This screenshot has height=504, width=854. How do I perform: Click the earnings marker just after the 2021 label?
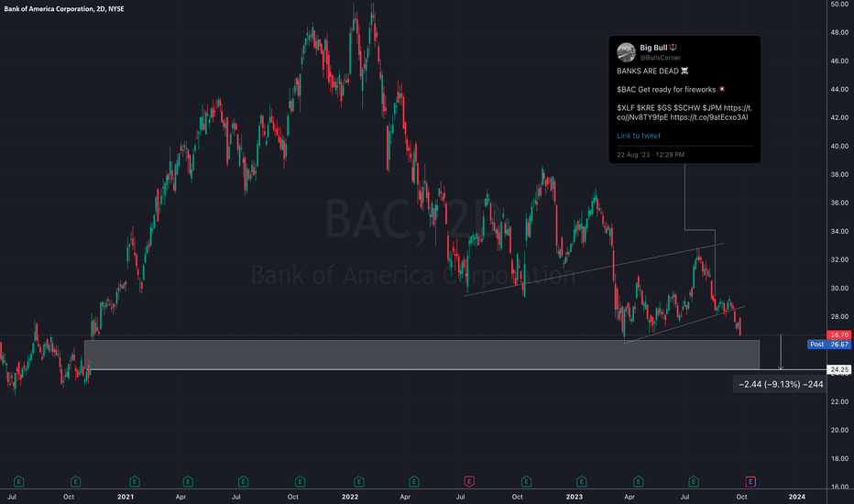tap(135, 482)
